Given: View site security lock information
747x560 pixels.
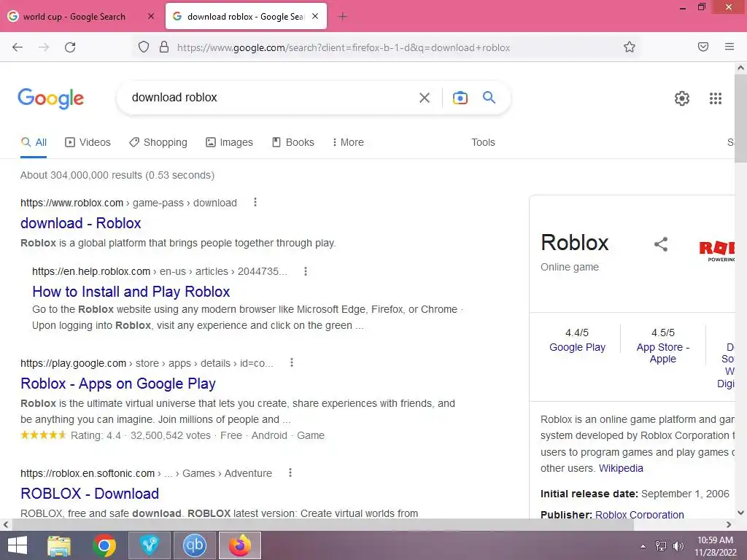Looking at the screenshot, I should click(x=164, y=47).
